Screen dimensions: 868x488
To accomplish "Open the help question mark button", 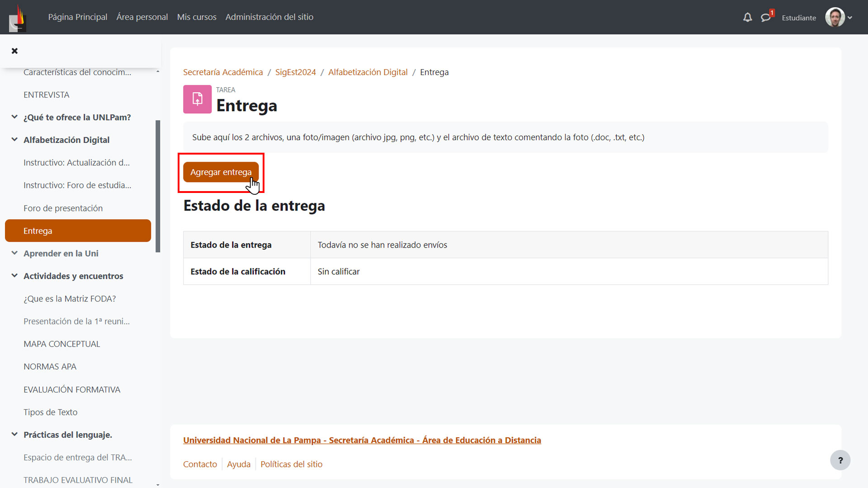I will pos(840,460).
